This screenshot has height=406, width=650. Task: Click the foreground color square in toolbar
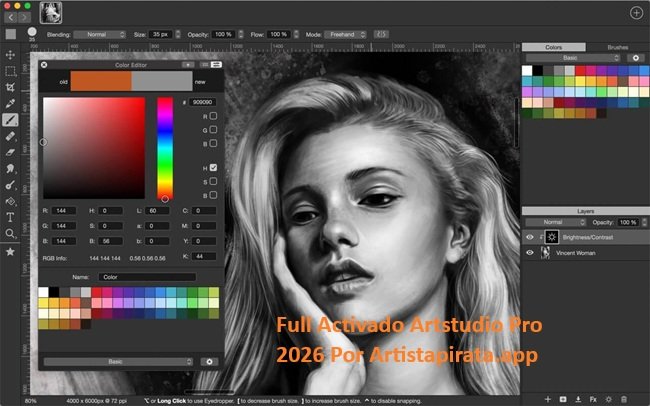pyautogui.click(x=11, y=34)
